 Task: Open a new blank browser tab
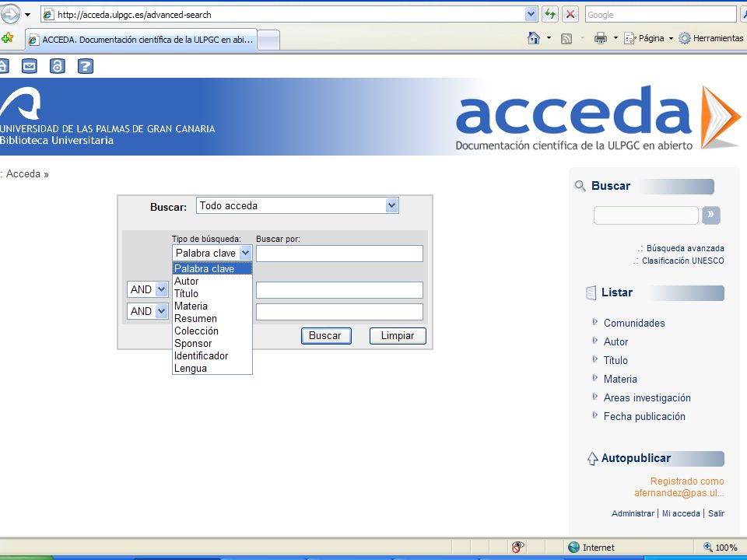pyautogui.click(x=268, y=40)
